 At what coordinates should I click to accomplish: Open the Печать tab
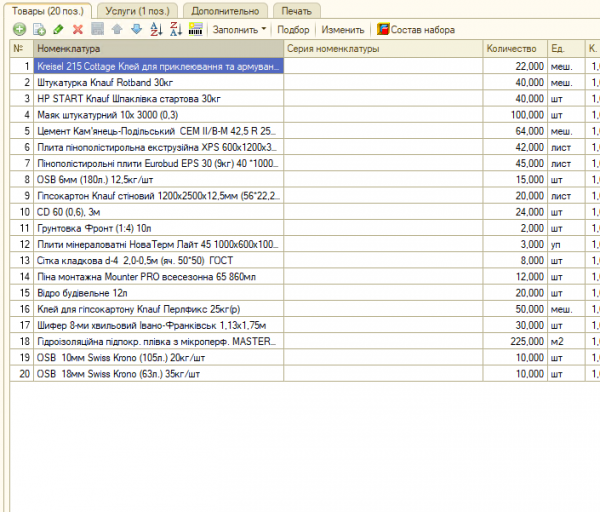coord(297,11)
